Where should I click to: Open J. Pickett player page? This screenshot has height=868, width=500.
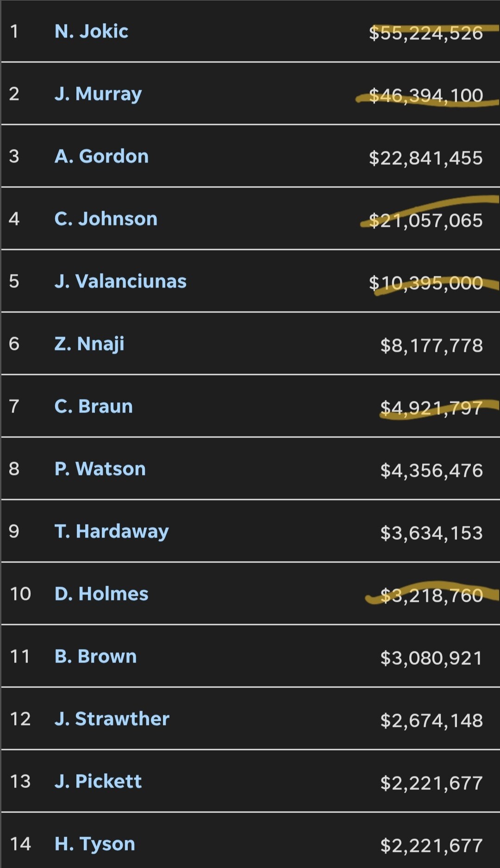tap(98, 781)
